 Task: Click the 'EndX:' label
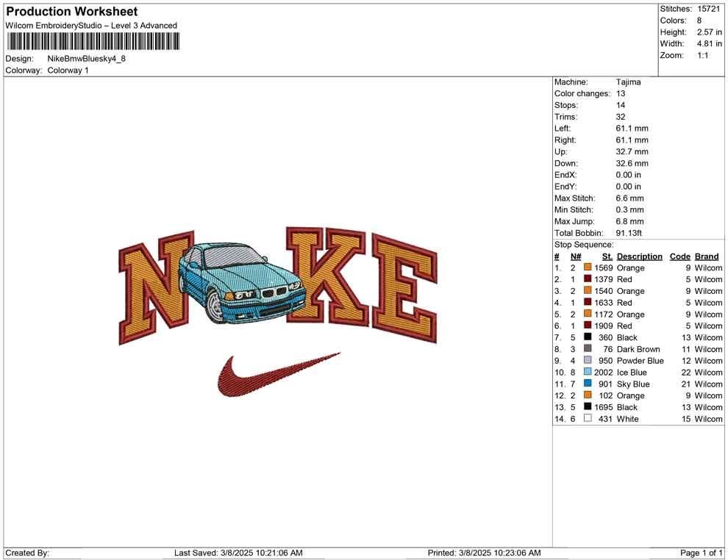point(565,175)
